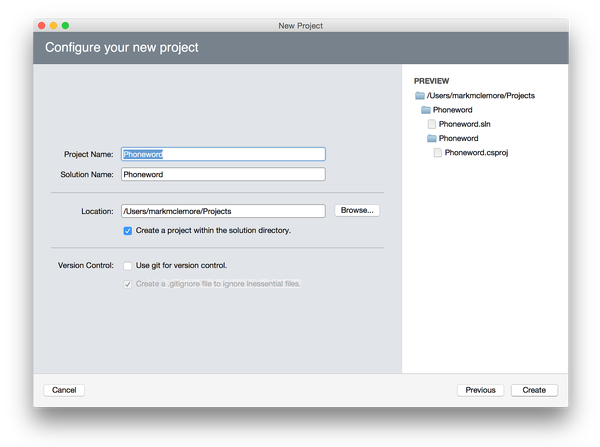Click the green zoom window button
This screenshot has height=447, width=600.
[66, 25]
